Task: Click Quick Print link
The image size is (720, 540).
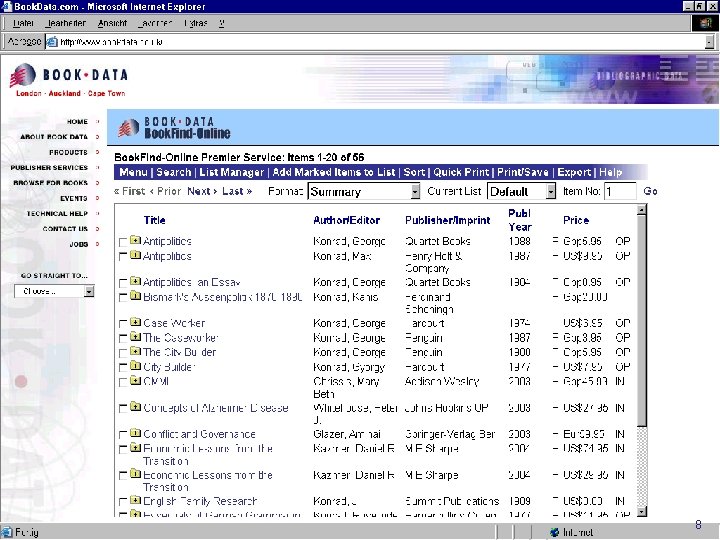Action: tap(461, 172)
